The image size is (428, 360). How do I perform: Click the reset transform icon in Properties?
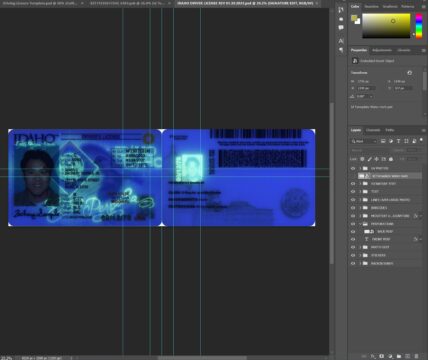click(x=410, y=73)
